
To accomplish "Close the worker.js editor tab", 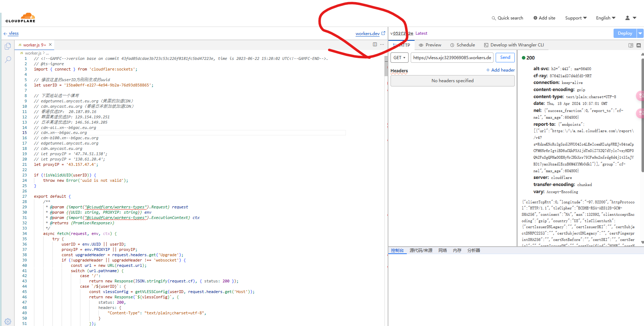I will click(x=50, y=45).
